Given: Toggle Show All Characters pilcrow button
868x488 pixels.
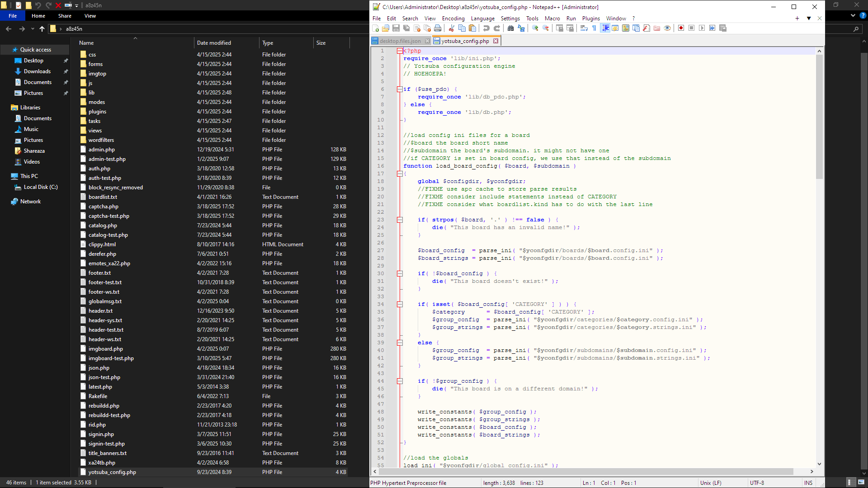Looking at the screenshot, I should (594, 28).
